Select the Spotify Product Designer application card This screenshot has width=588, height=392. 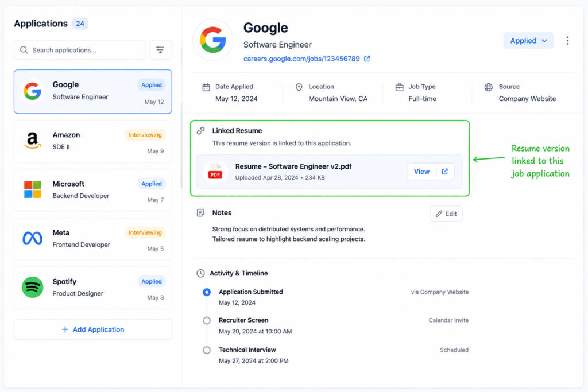pos(93,288)
